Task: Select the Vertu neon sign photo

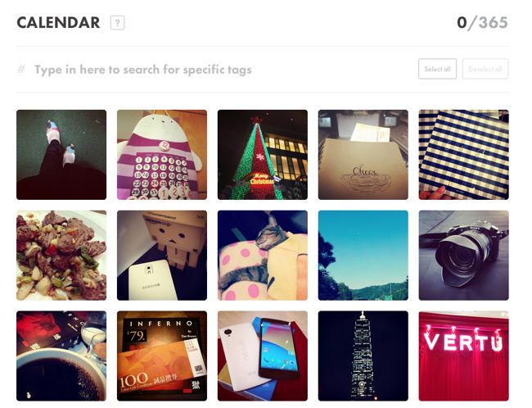Action: [x=464, y=356]
